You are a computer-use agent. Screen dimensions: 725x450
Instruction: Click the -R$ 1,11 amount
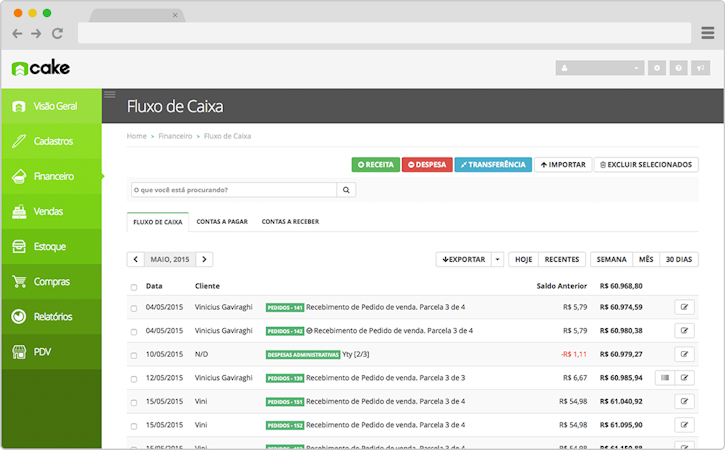point(574,354)
